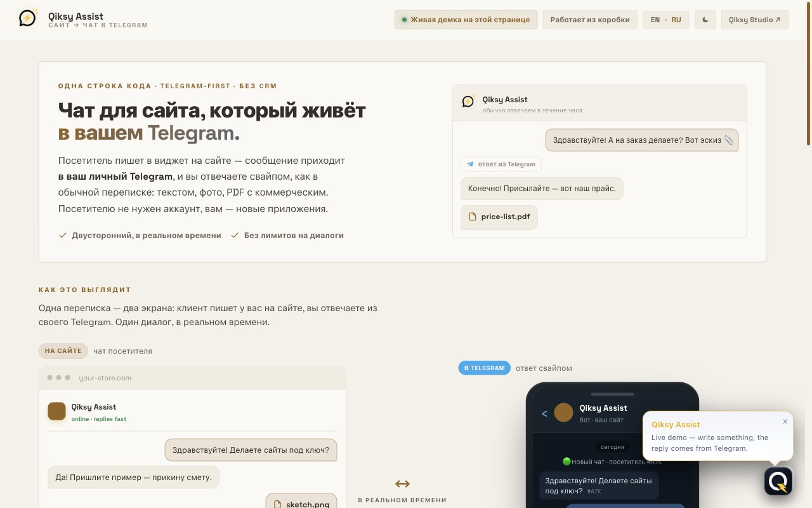Click the round avatar in the Telegram phone header
The width and height of the screenshot is (812, 508).
click(x=563, y=413)
